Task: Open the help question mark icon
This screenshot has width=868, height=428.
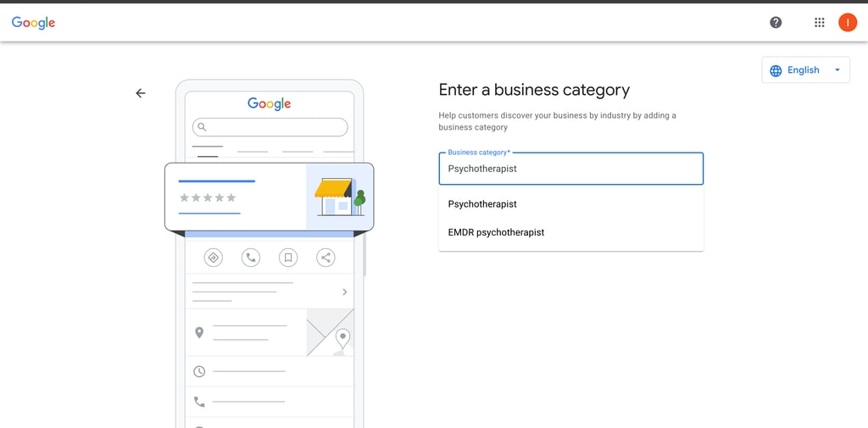Action: (x=776, y=23)
